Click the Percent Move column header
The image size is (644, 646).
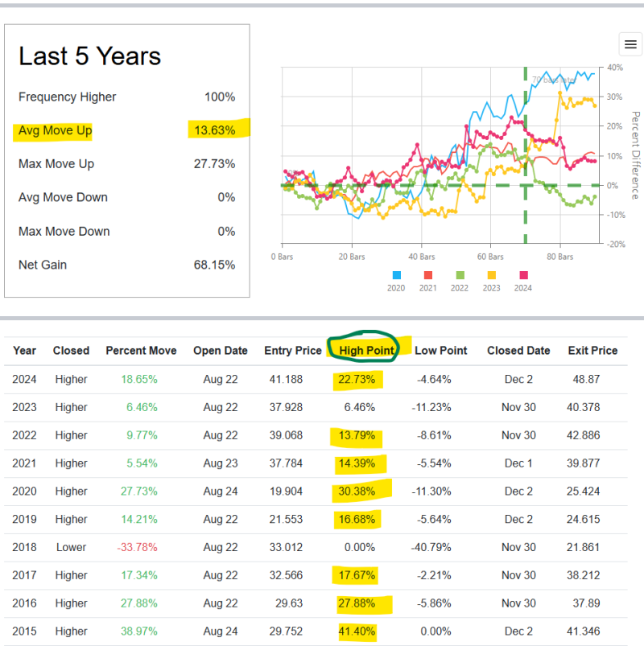[x=141, y=351]
